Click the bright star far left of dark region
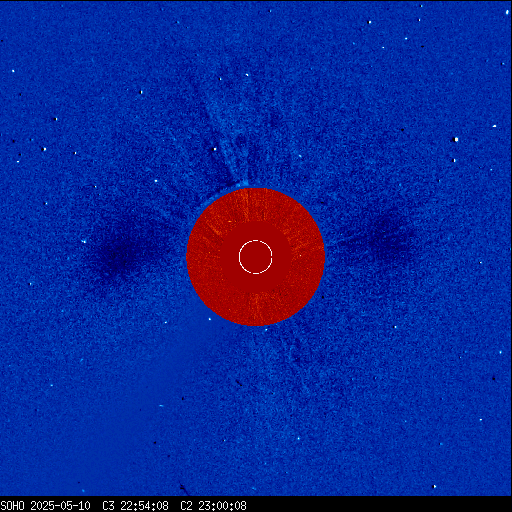 click(x=84, y=241)
